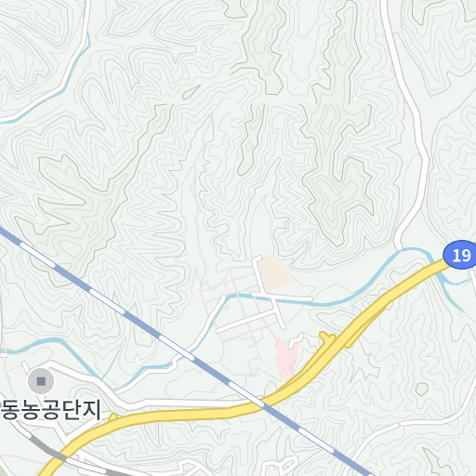Click the route 19 highway shield
This screenshot has height=476, width=476.
tap(461, 255)
